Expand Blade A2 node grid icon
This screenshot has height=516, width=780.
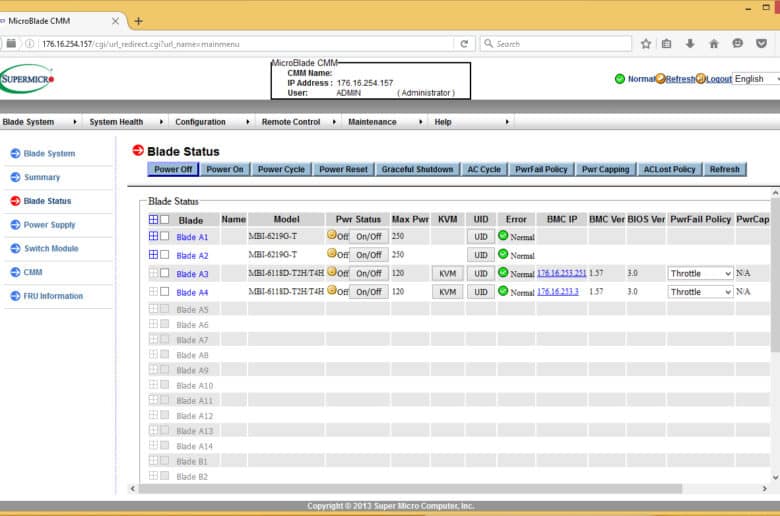[x=153, y=254]
